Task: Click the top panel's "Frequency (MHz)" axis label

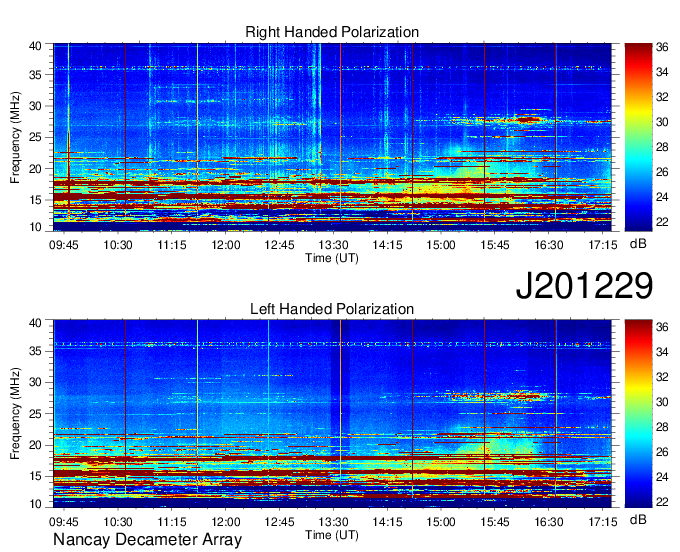Action: click(x=15, y=137)
